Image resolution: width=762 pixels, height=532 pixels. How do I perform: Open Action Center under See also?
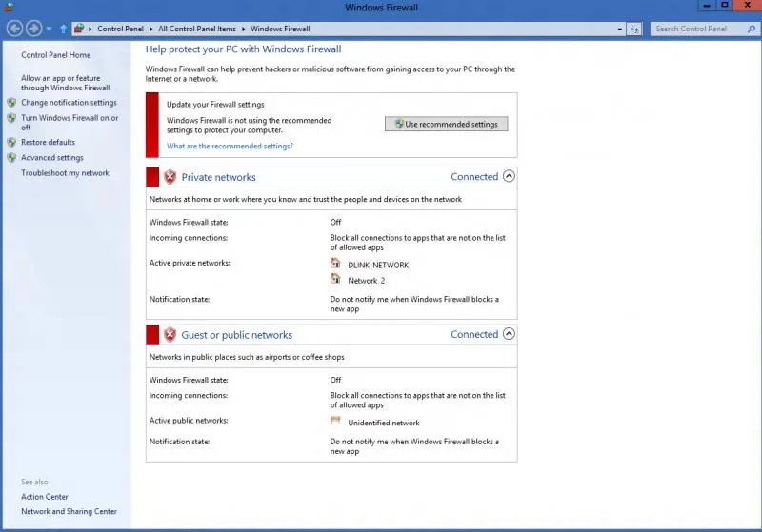coord(44,497)
